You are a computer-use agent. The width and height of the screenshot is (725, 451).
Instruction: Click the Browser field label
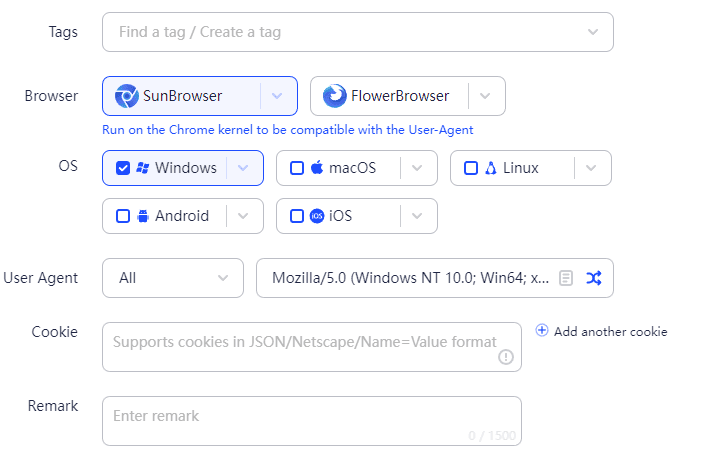[51, 96]
